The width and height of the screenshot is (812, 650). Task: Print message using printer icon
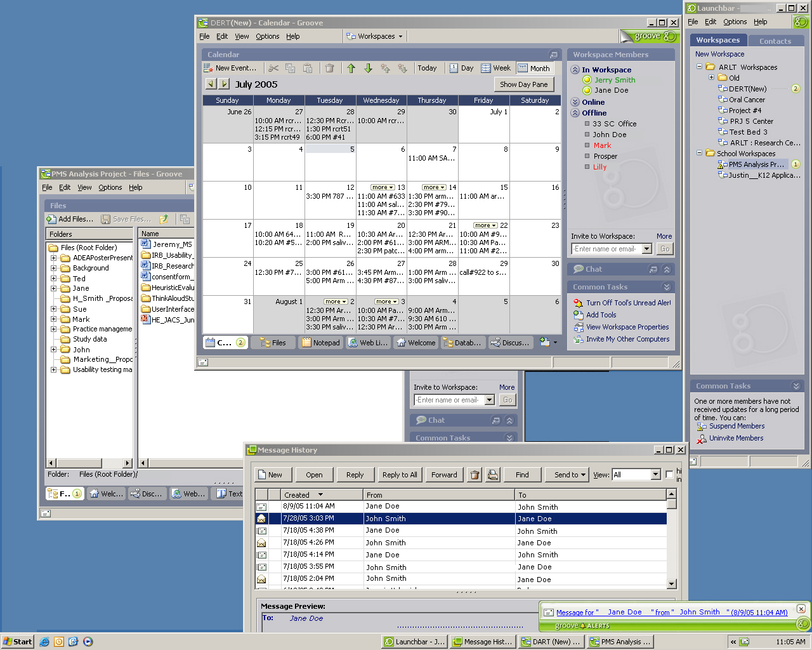point(493,475)
